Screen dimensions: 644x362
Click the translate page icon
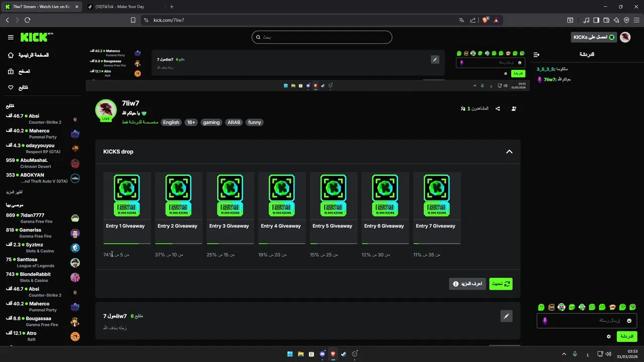tap(461, 20)
